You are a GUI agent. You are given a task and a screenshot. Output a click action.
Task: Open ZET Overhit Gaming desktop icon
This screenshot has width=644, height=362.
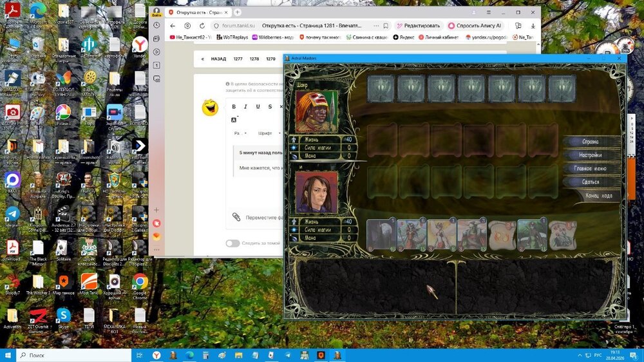click(38, 321)
